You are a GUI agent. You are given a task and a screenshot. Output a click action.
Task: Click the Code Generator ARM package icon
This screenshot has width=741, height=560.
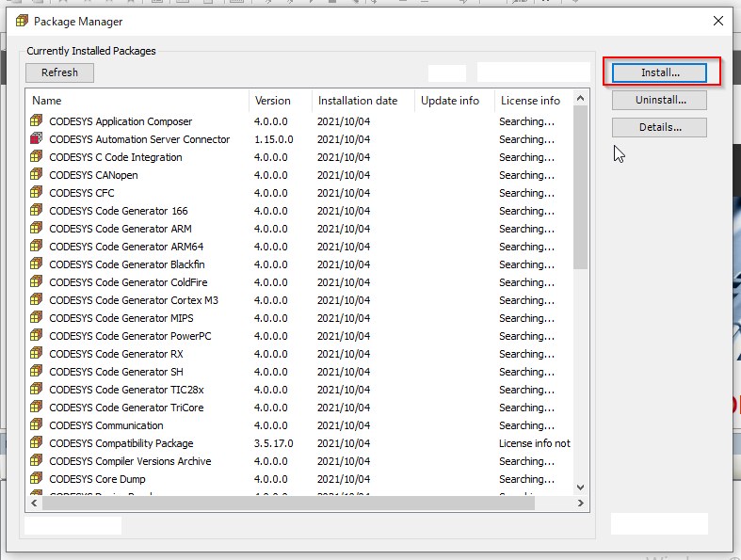click(37, 228)
